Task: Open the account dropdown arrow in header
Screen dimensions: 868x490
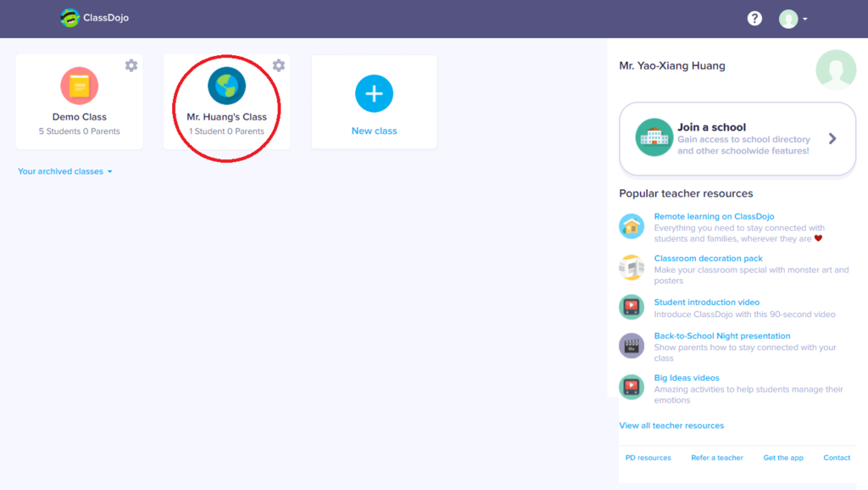Action: [805, 19]
